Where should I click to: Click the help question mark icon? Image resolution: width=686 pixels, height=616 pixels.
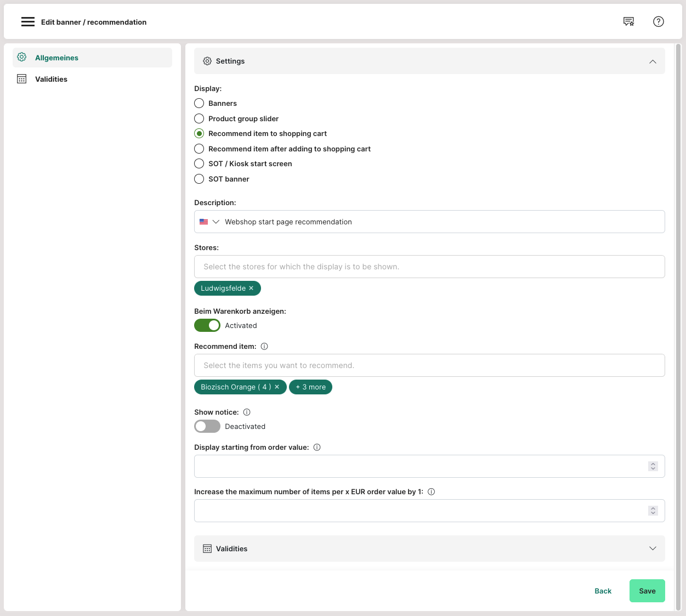tap(658, 22)
